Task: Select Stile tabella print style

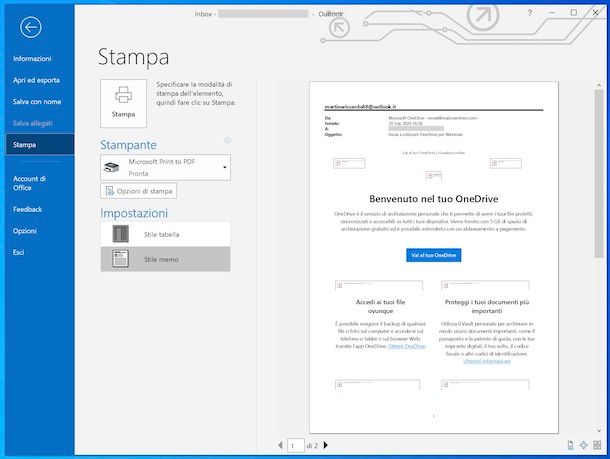Action: click(x=165, y=234)
